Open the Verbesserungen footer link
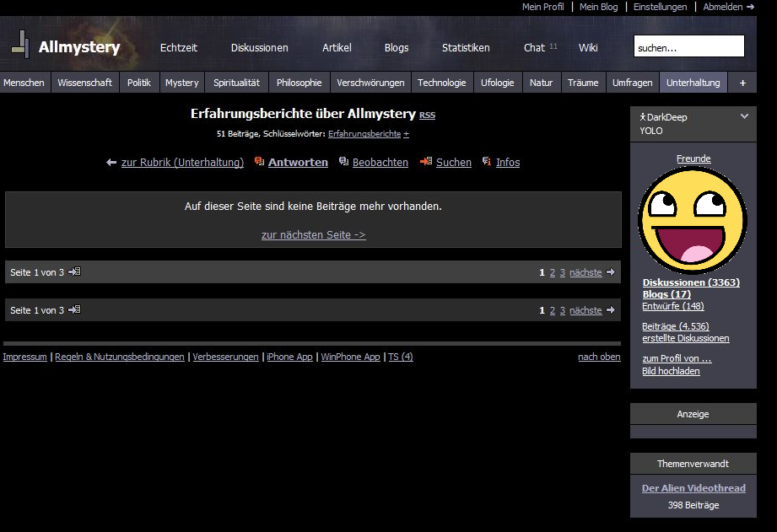The height and width of the screenshot is (532, 777). (x=225, y=357)
